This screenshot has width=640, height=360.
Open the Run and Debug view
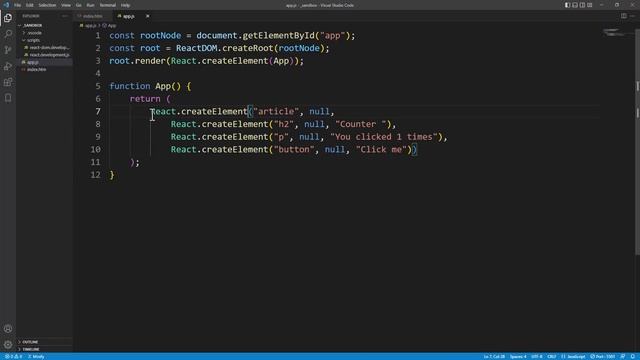(x=8, y=66)
